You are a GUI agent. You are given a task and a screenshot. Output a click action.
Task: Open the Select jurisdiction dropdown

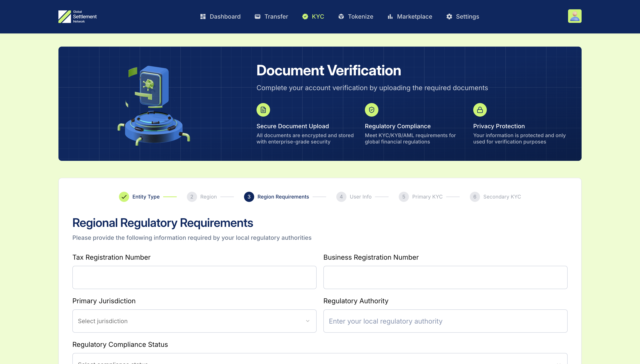click(x=194, y=321)
